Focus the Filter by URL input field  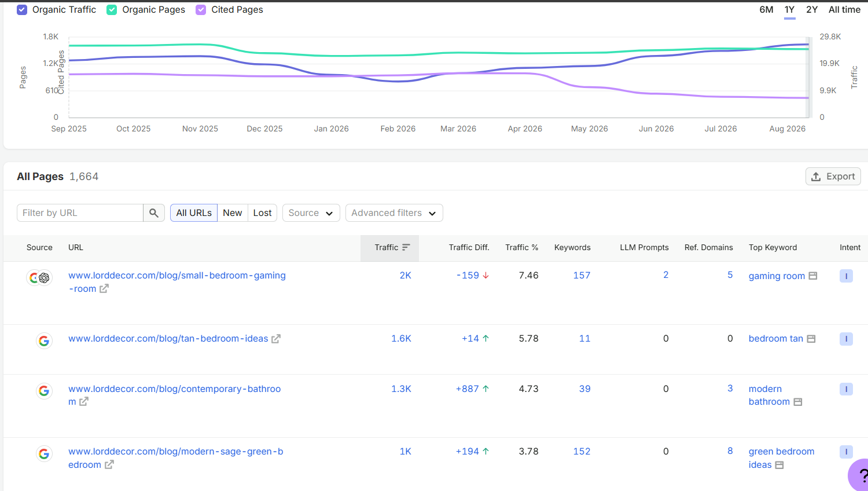pyautogui.click(x=80, y=213)
